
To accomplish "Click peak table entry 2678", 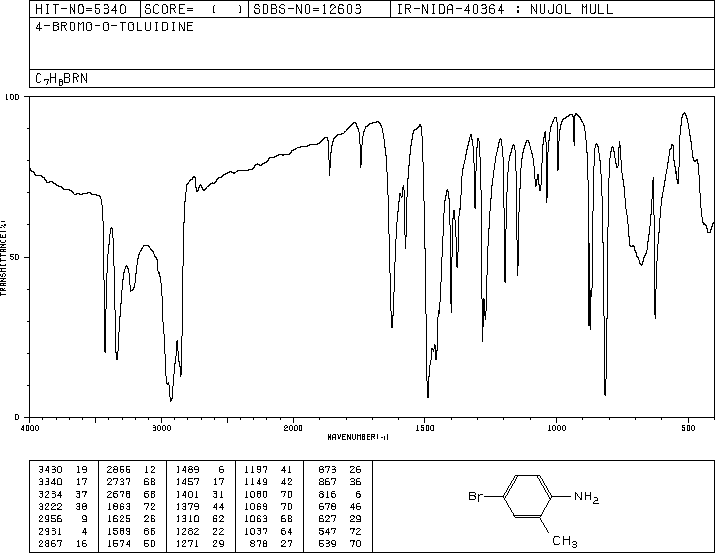I will (x=119, y=494).
